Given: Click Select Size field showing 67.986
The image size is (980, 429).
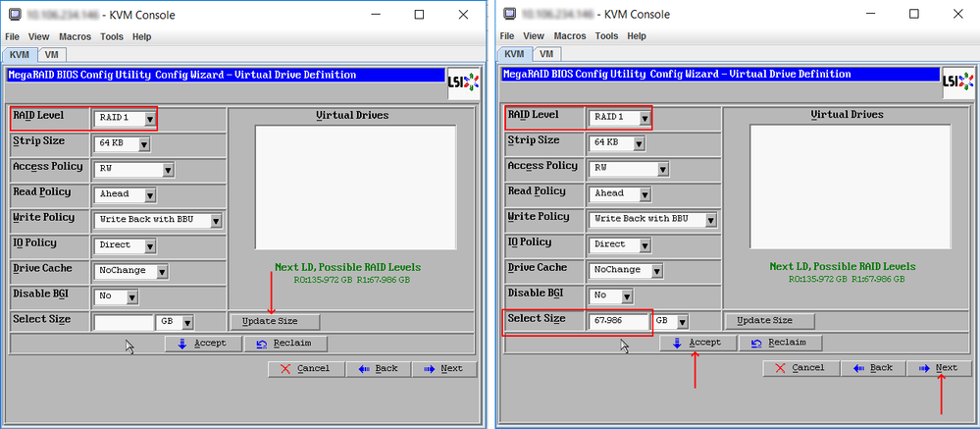Looking at the screenshot, I should point(619,321).
